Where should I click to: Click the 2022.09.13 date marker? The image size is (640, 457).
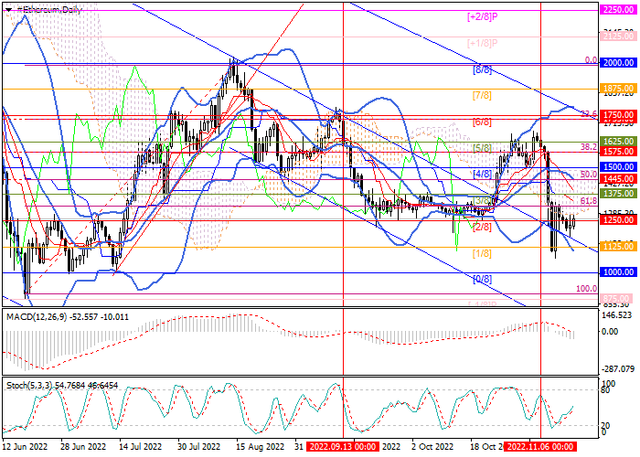(343, 450)
